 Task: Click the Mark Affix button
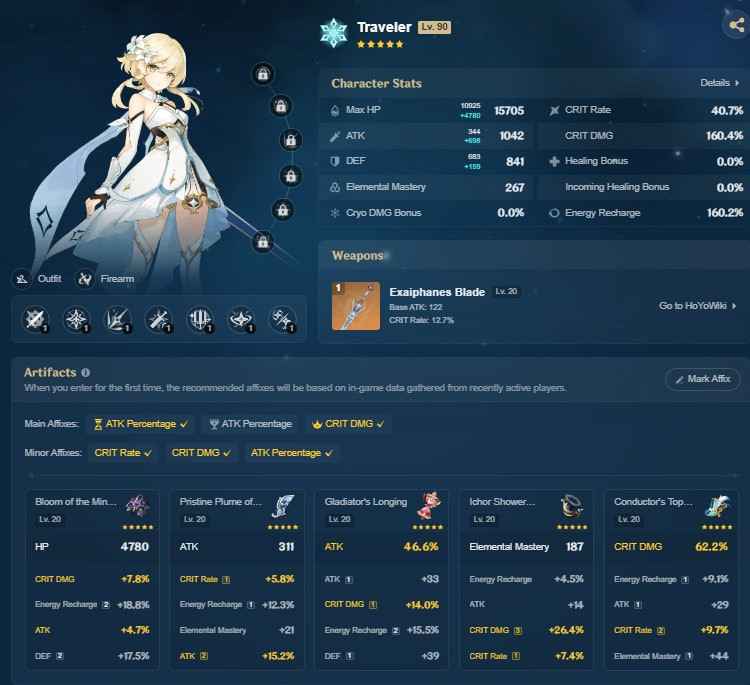[703, 379]
